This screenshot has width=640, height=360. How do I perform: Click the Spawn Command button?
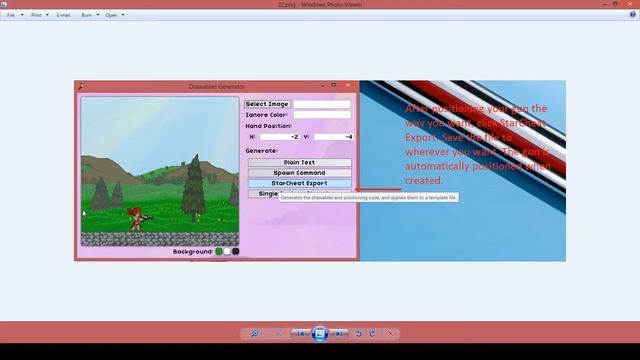pos(300,173)
